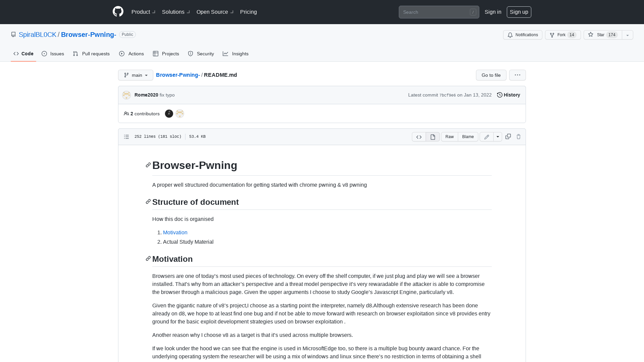Show the rendered file preview icon

pos(433,137)
